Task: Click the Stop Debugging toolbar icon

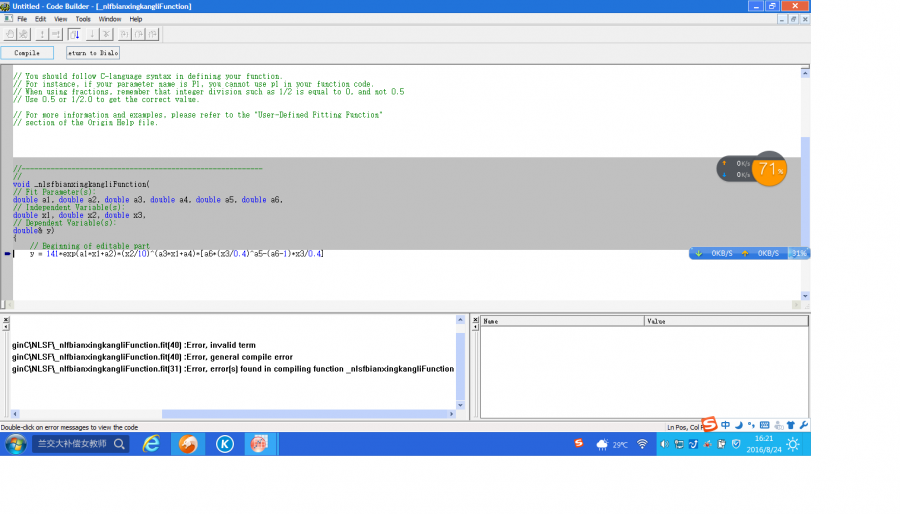Action: click(106, 34)
